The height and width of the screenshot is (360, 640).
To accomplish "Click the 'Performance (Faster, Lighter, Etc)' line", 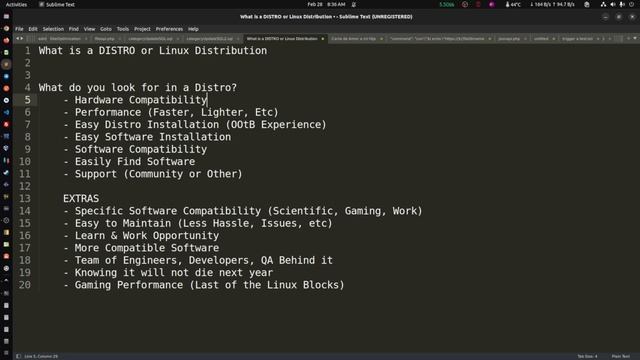I will tap(171, 112).
